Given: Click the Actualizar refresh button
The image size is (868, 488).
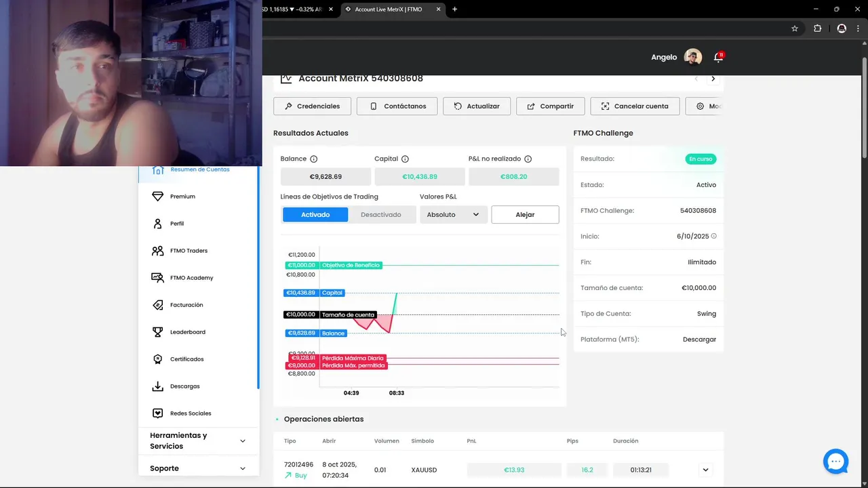Looking at the screenshot, I should coord(477,106).
